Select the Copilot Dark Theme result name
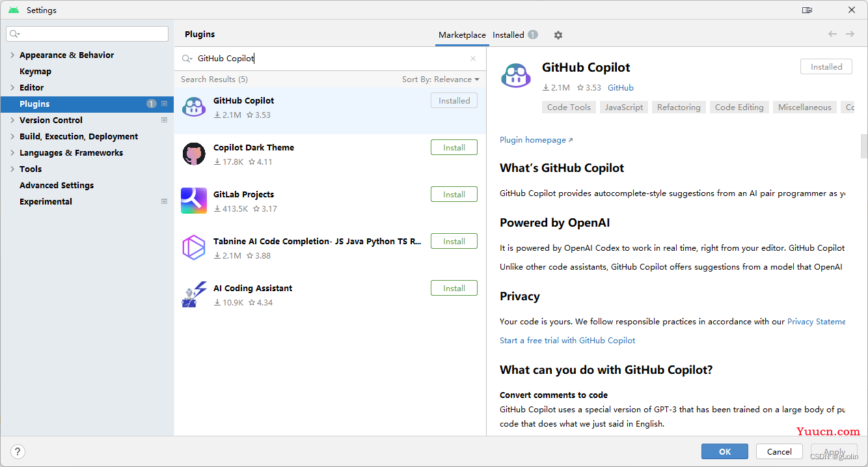868x467 pixels. (254, 148)
